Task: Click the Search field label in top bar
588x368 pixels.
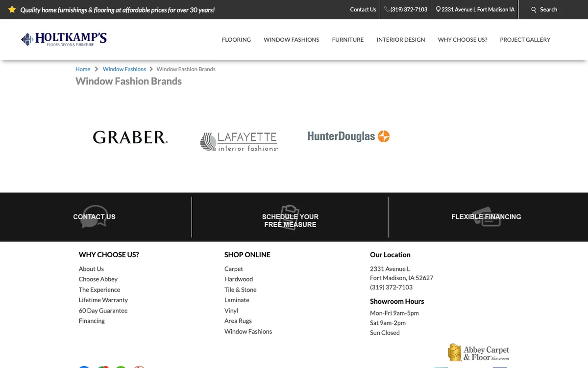Action: pyautogui.click(x=548, y=9)
